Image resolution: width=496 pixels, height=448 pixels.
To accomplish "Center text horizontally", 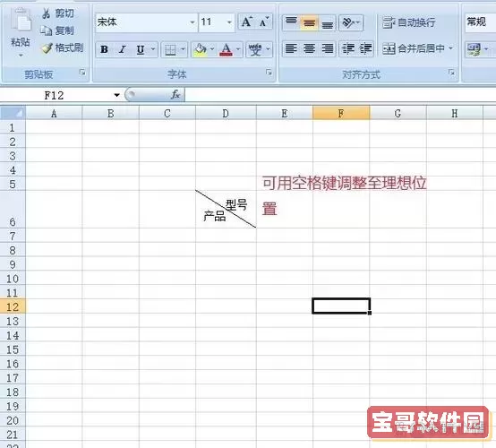I will coord(309,48).
